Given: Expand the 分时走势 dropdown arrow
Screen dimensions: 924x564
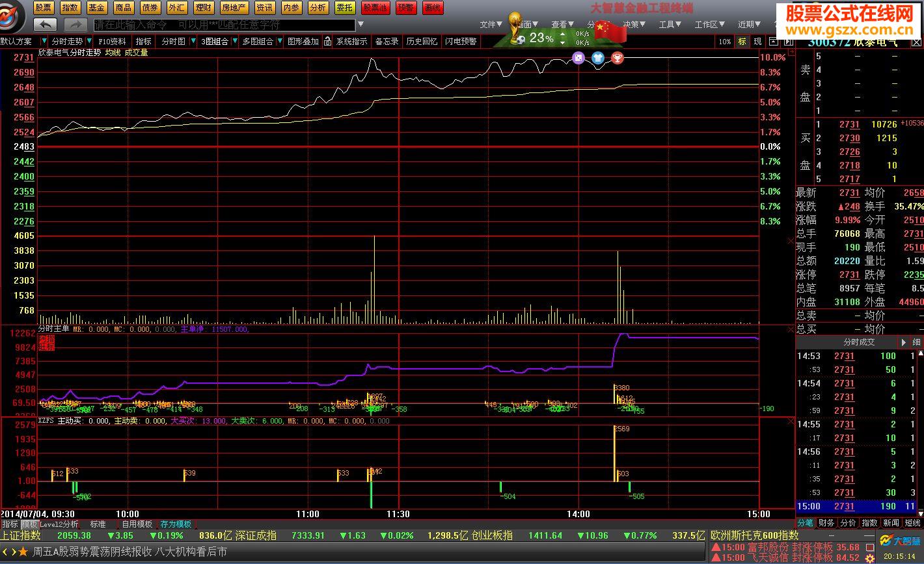Looking at the screenshot, I should pos(89,41).
